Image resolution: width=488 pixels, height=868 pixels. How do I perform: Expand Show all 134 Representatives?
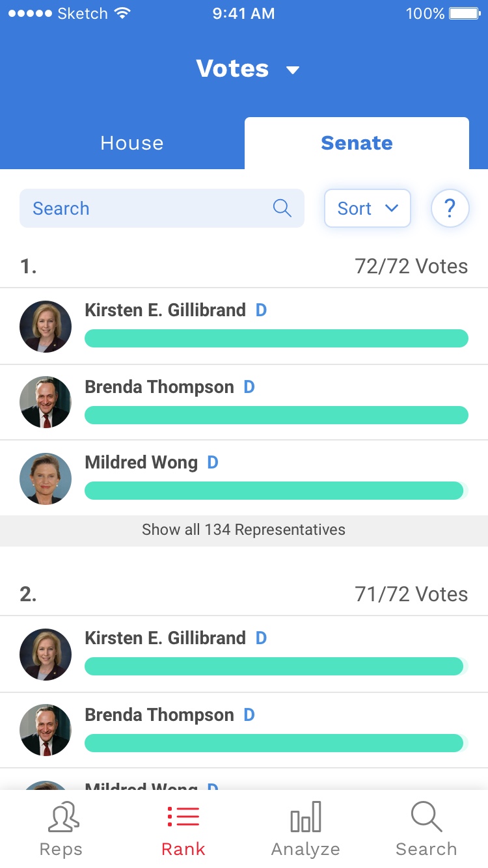(x=244, y=530)
